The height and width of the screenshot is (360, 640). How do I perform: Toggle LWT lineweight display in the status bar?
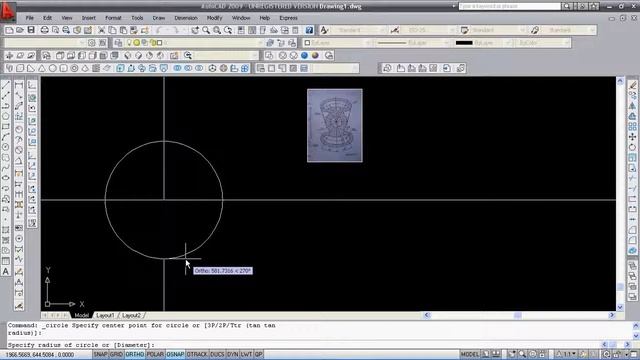click(246, 354)
